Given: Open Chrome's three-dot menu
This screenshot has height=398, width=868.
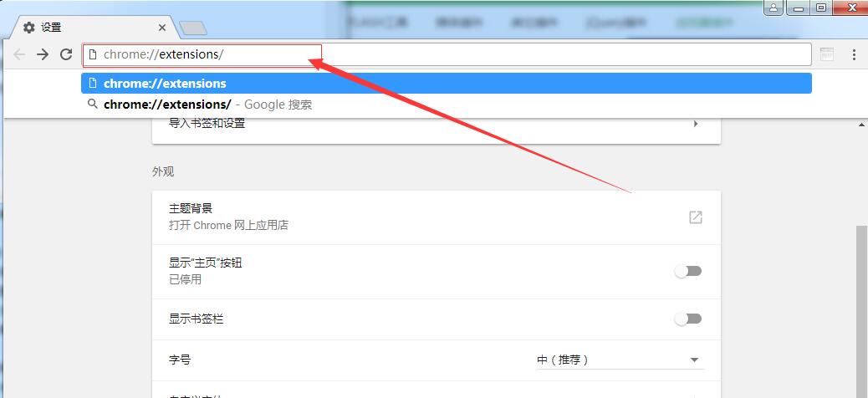Looking at the screenshot, I should click(854, 54).
